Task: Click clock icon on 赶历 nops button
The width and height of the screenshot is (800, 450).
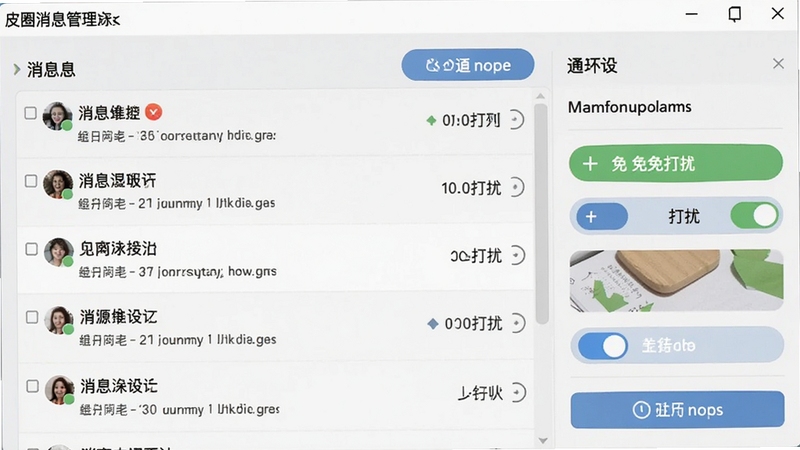Action: point(641,409)
